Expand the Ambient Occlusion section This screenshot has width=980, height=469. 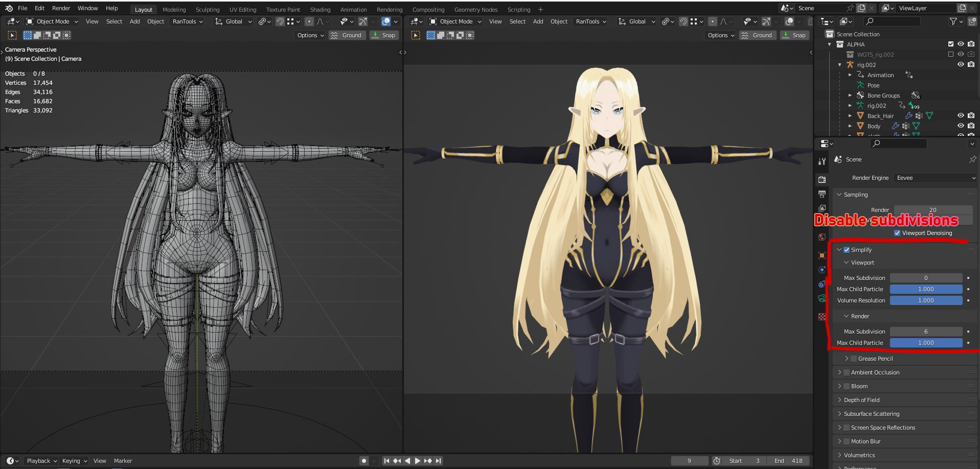click(840, 372)
